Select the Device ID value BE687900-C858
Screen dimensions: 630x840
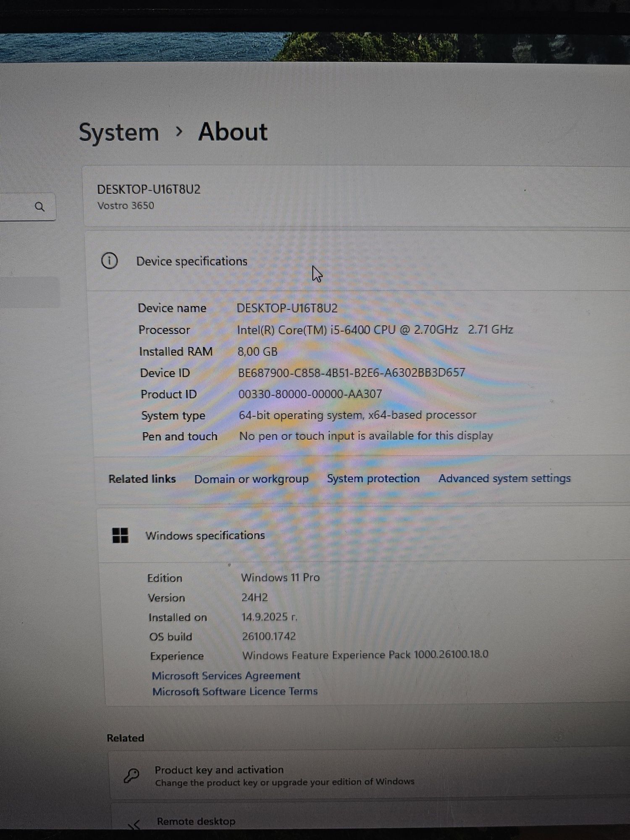click(x=352, y=373)
